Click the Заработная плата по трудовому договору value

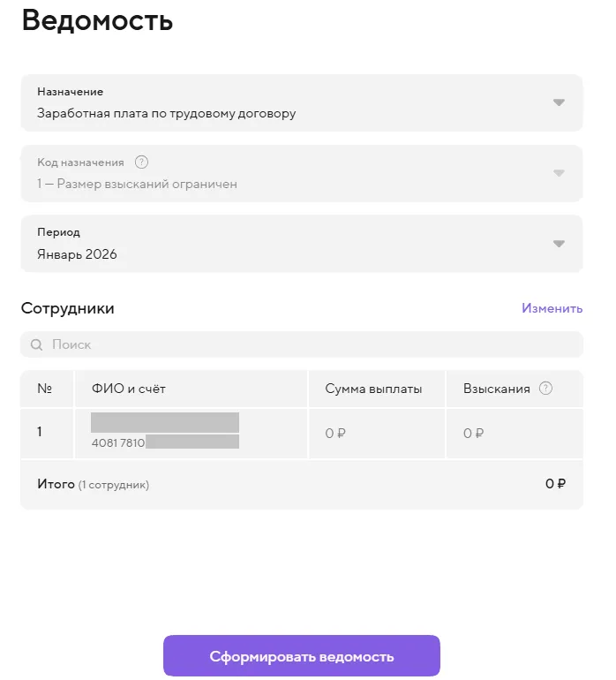click(166, 113)
